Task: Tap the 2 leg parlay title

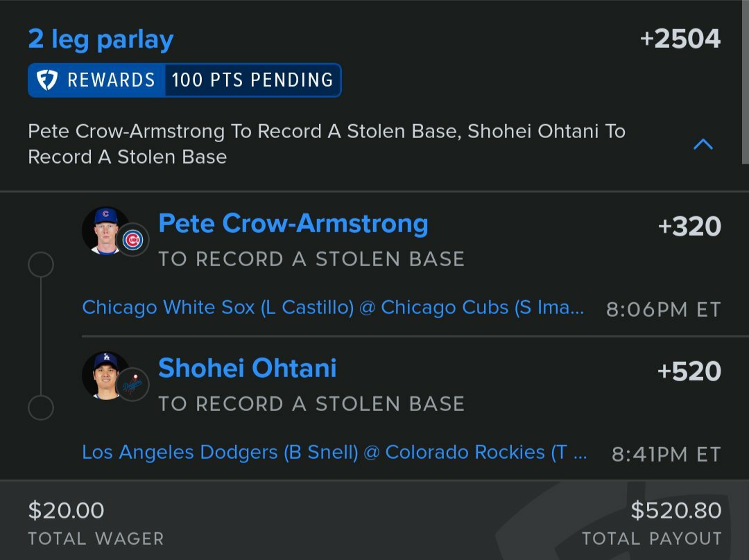Action: [x=101, y=39]
